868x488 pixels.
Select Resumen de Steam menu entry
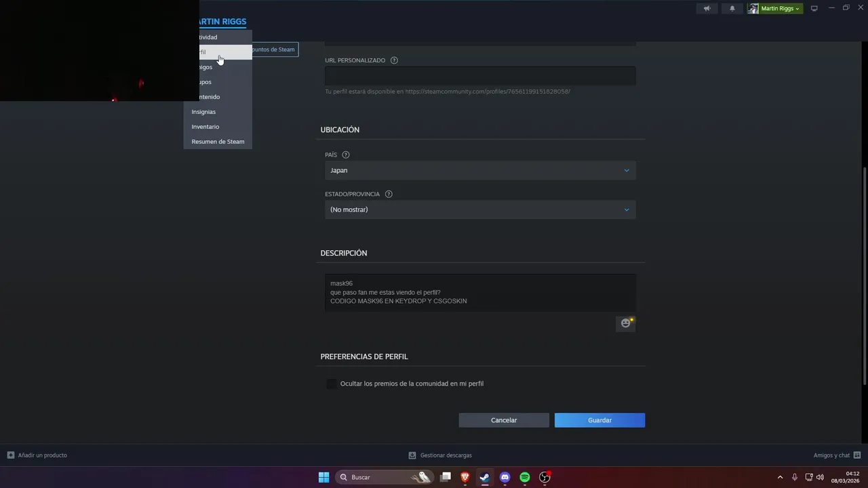tap(218, 142)
